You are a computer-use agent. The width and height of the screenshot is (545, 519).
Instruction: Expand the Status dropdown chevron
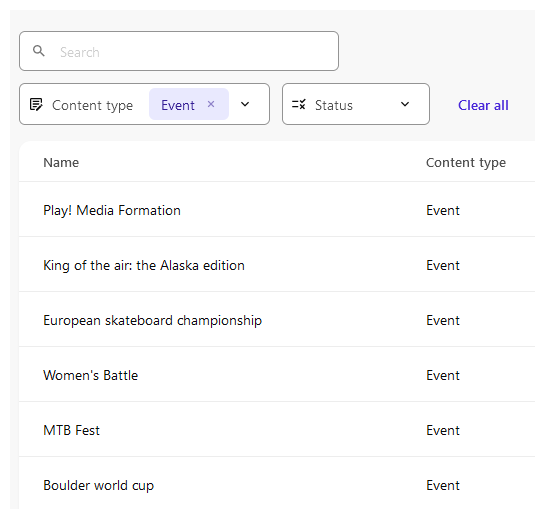coord(405,104)
